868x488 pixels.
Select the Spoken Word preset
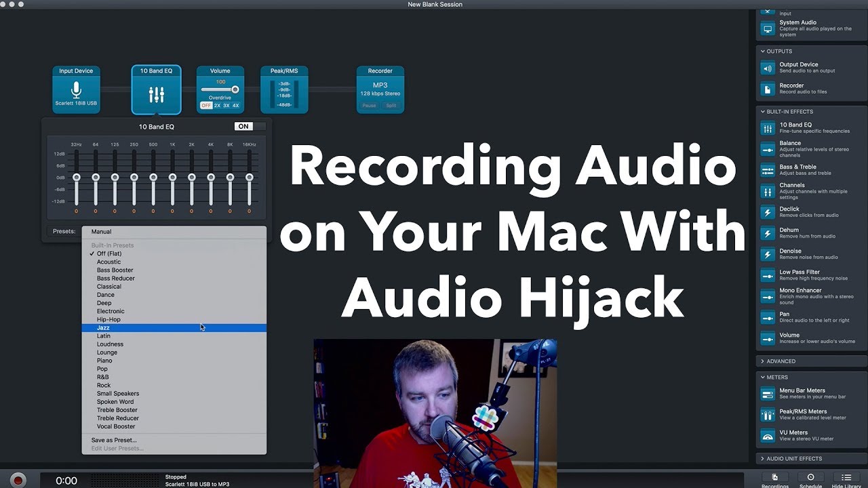click(174, 402)
